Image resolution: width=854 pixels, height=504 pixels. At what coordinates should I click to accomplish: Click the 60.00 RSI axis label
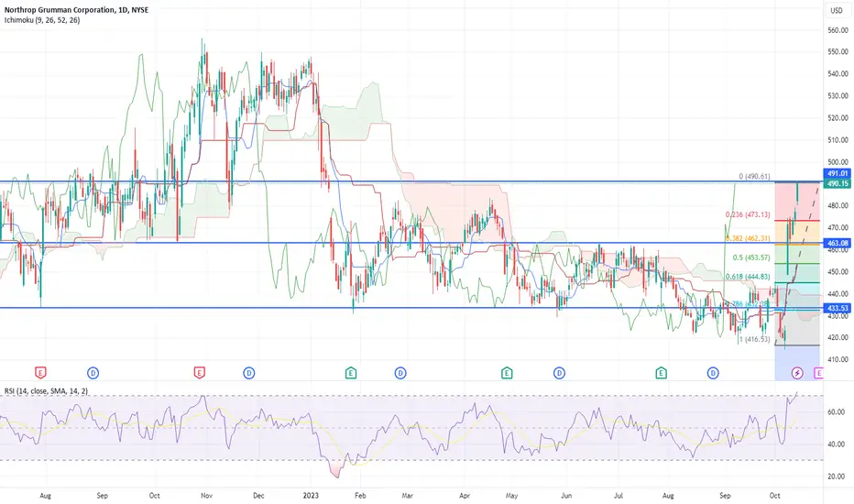coord(836,412)
